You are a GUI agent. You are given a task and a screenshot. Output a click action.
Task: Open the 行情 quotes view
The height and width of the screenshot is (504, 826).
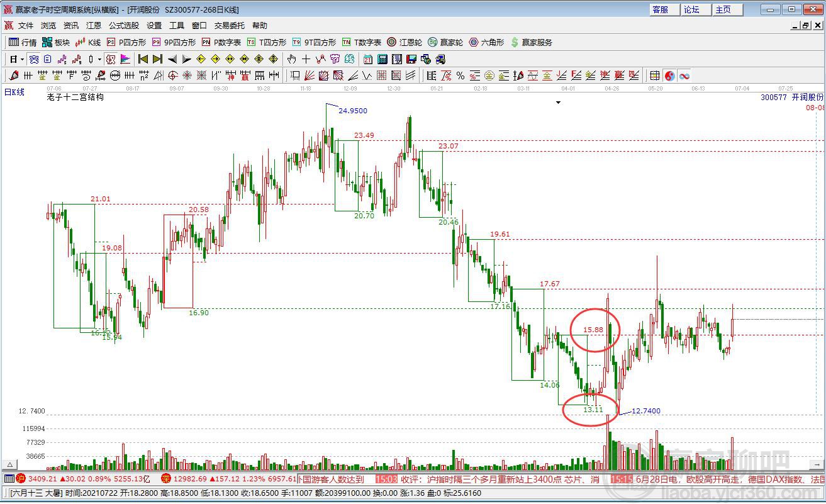tap(23, 42)
